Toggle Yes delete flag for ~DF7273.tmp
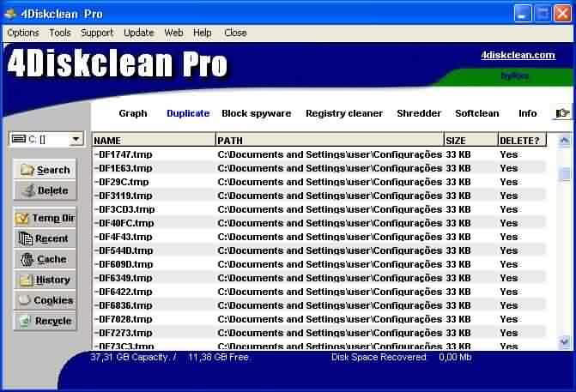Viewport: 576px width, 392px height. coord(509,333)
